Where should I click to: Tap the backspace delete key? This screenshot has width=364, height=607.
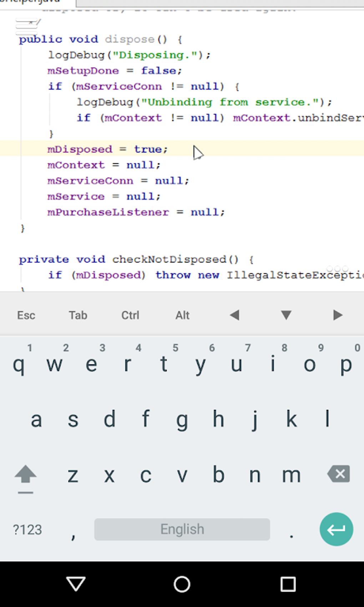[x=338, y=474]
